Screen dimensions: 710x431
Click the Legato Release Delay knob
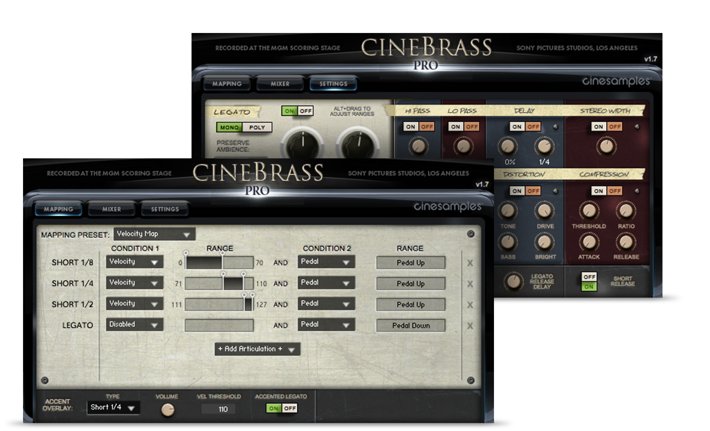pos(513,281)
